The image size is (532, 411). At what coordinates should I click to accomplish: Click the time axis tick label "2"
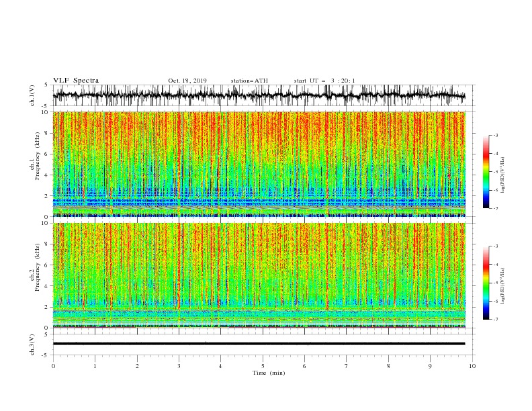[x=137, y=366]
